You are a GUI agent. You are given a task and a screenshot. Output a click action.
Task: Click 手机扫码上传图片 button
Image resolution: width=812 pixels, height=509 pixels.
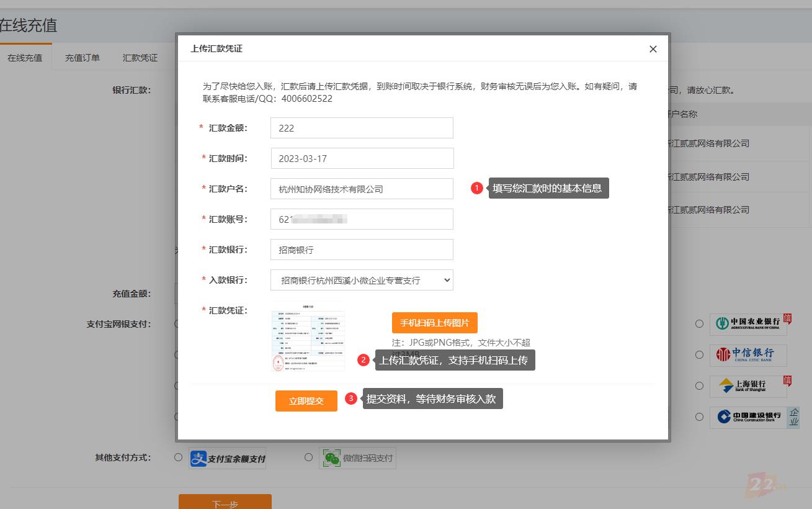point(434,323)
